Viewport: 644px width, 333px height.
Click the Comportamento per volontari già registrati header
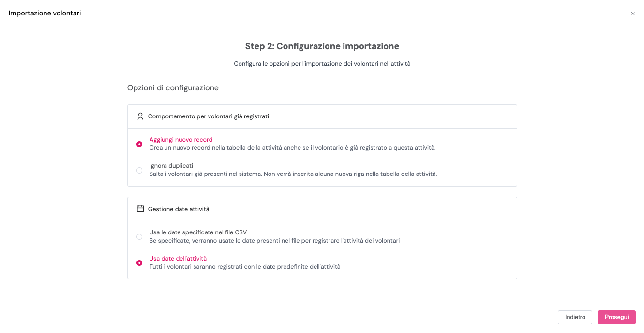click(209, 116)
